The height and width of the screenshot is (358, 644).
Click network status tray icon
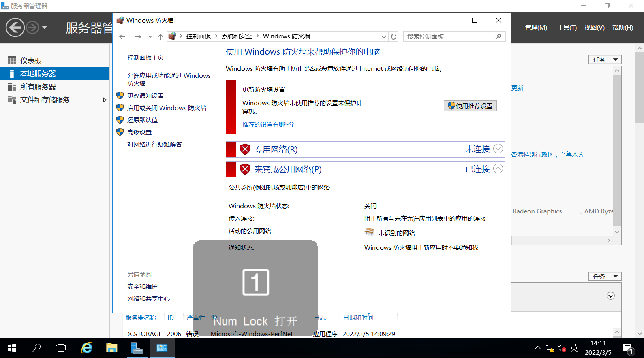coord(550,348)
